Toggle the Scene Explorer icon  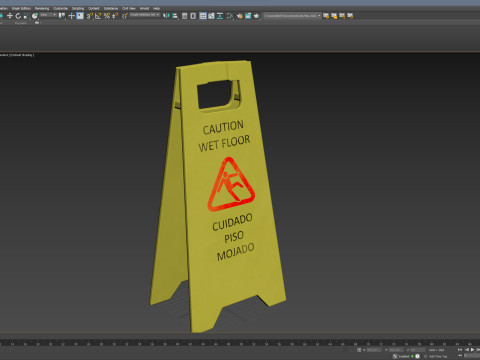pos(184,16)
